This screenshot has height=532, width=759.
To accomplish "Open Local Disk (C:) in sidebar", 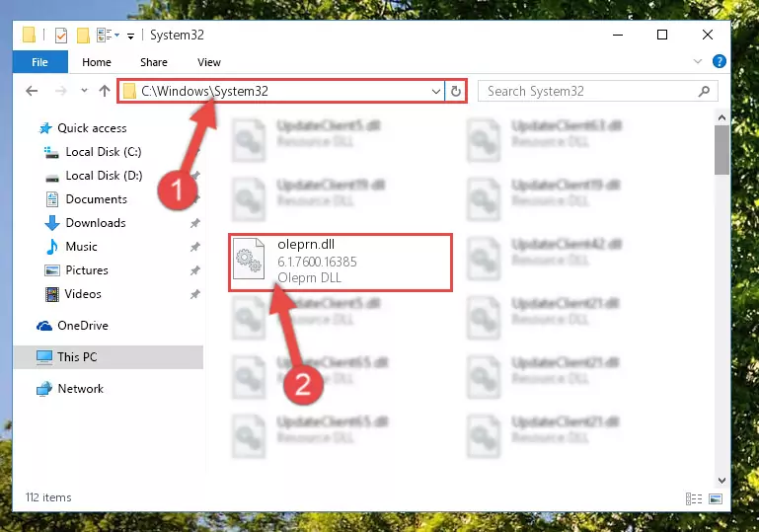I will [x=103, y=152].
